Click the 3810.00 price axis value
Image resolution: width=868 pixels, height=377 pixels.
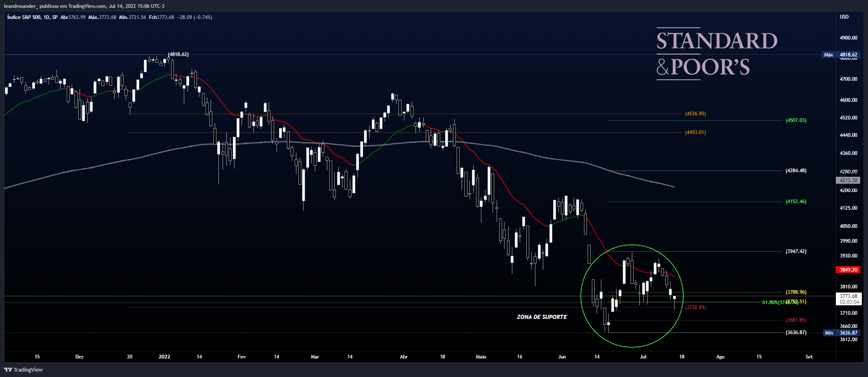tap(848, 287)
